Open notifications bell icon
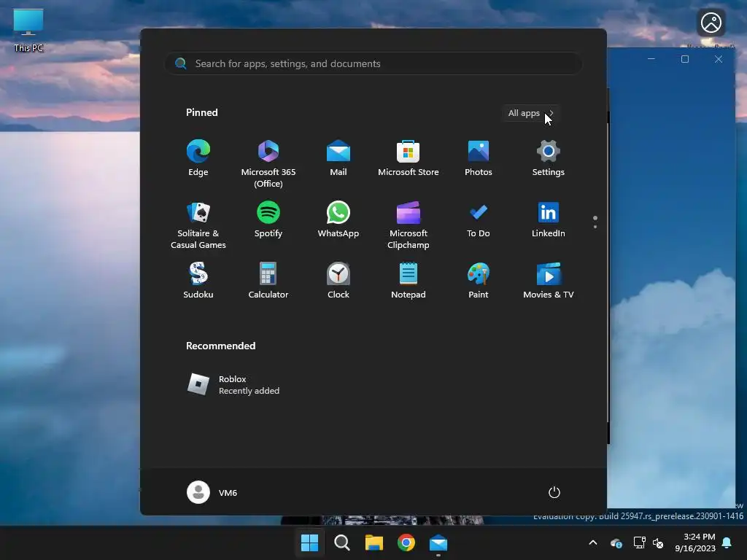 click(x=727, y=542)
